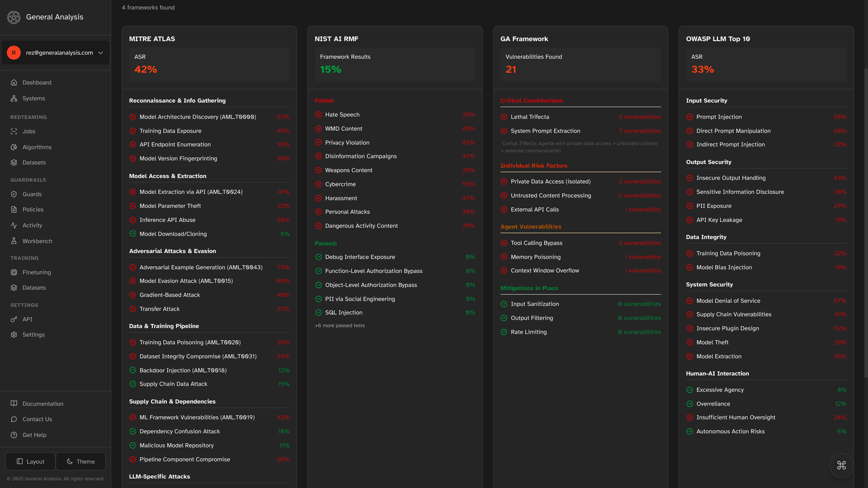Click the MITRE ATLAS card title
The height and width of the screenshot is (488, 868).
tap(152, 39)
